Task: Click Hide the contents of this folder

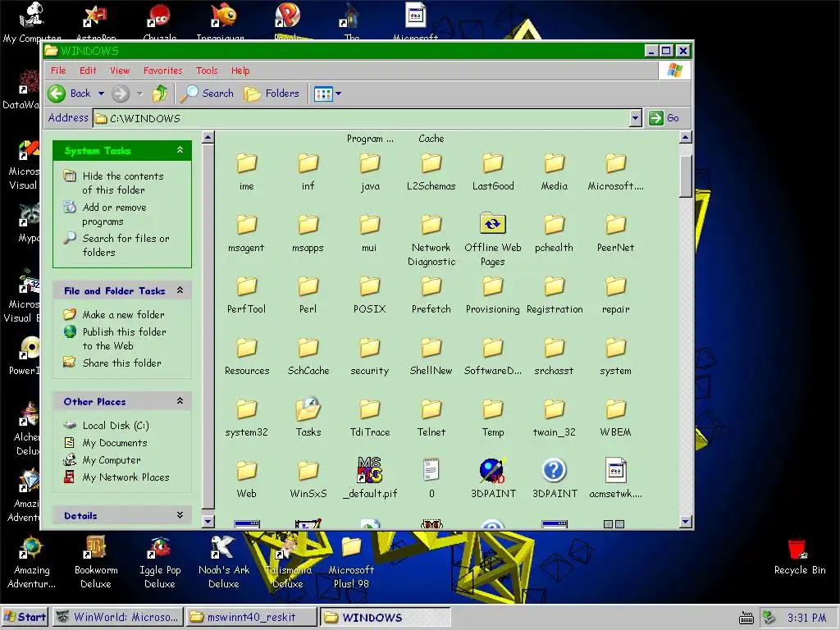Action: click(x=123, y=183)
